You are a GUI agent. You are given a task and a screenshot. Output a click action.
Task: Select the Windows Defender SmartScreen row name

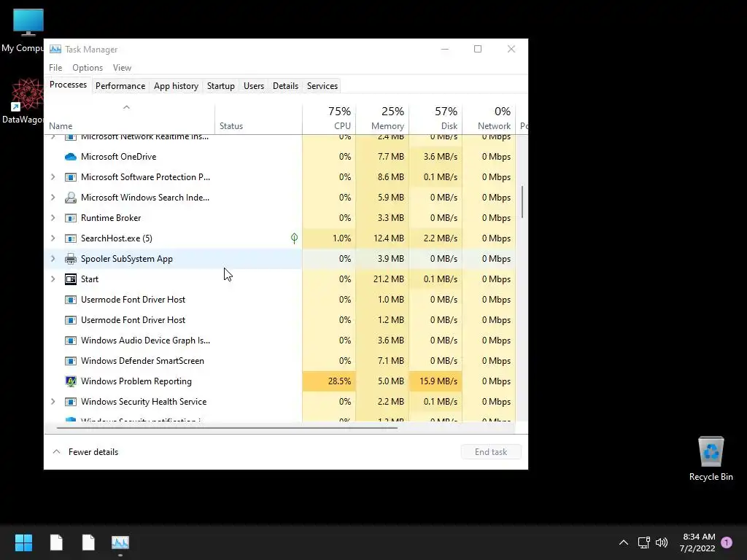(x=142, y=361)
